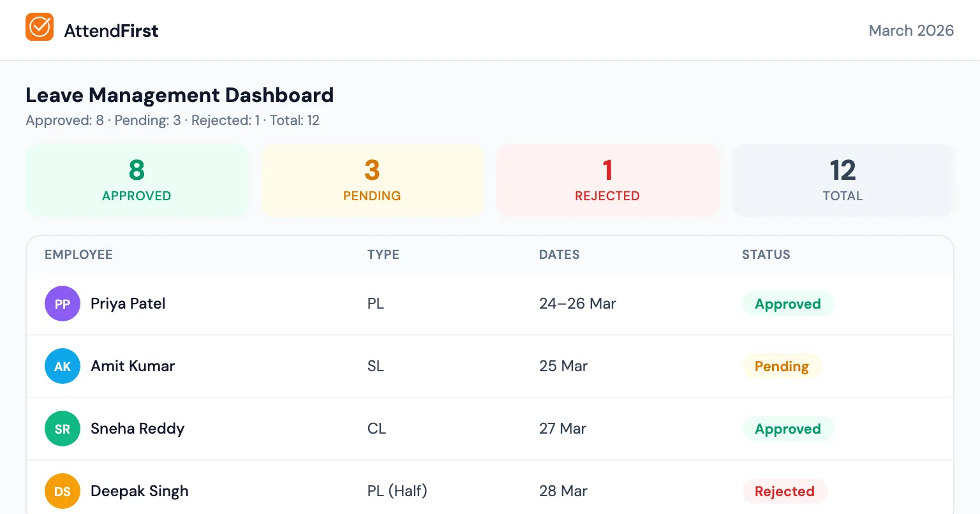
Task: Click the STATUS column header
Action: coord(766,254)
